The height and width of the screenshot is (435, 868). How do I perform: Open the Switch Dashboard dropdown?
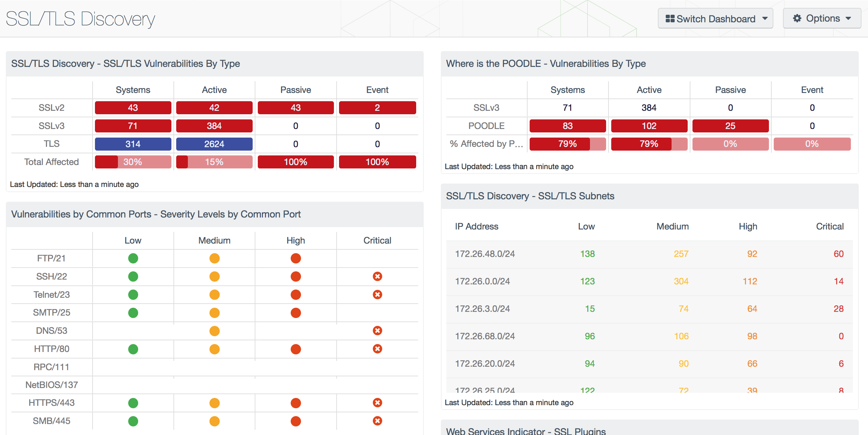pos(715,19)
